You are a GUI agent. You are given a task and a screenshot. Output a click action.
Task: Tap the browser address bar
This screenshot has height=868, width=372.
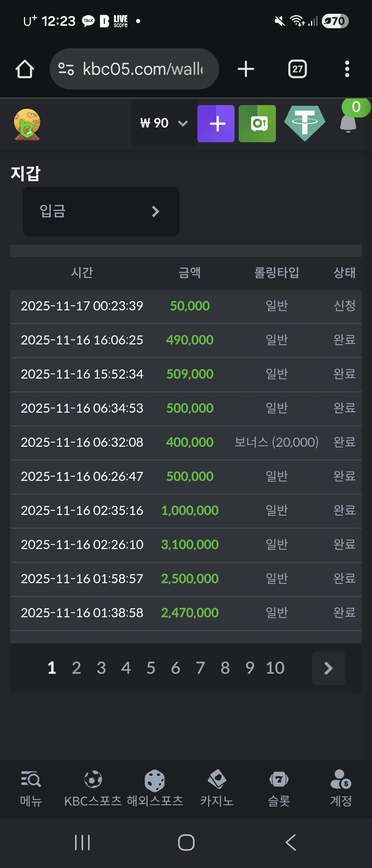(134, 69)
